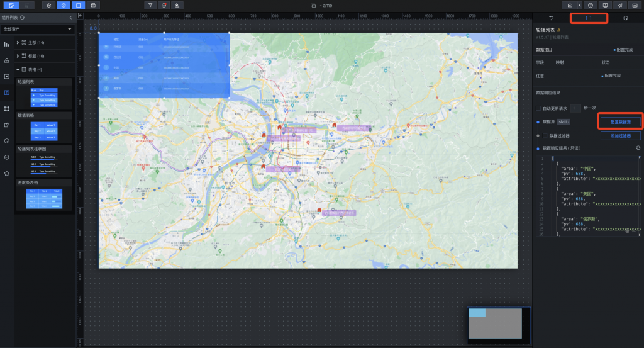The height and width of the screenshot is (348, 644).
Task: Click the 配置完成 status next to 任意
Action: (x=611, y=76)
